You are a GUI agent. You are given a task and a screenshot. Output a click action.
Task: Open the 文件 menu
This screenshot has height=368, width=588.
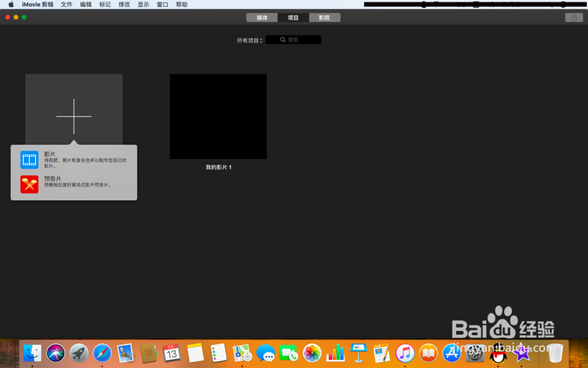click(66, 5)
